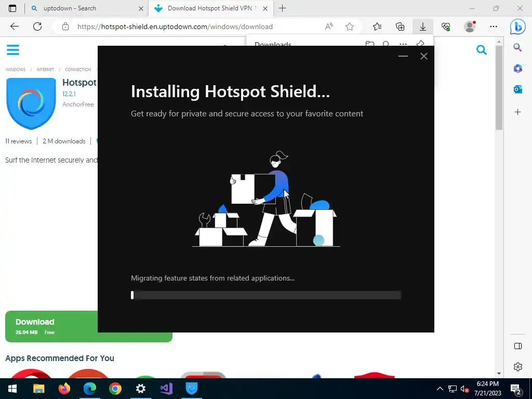Launch Firefox from the taskbar
The image size is (532, 399).
(64, 389)
